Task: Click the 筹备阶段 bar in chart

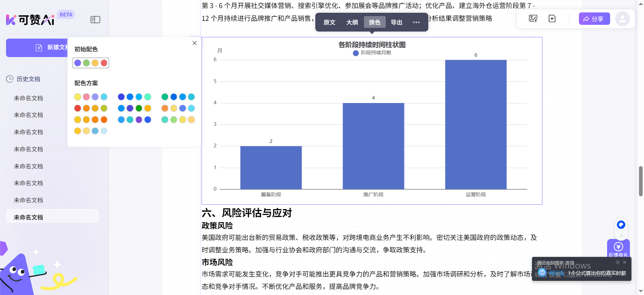Action: [x=271, y=167]
